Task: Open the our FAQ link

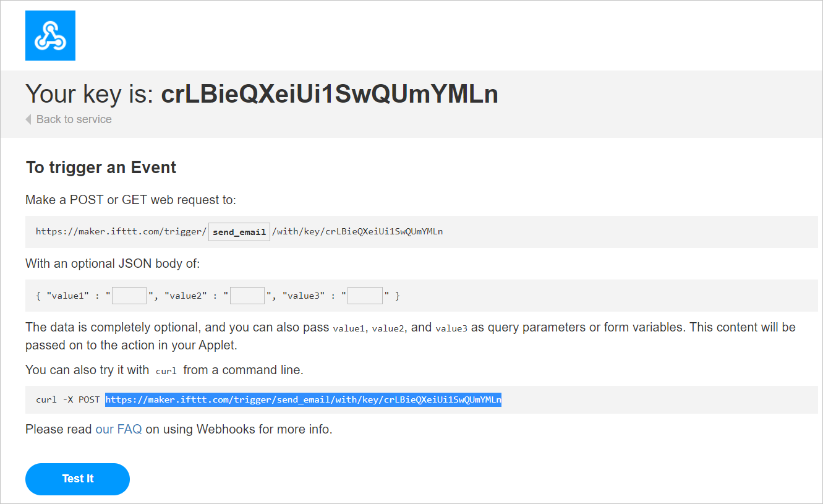Action: (x=119, y=429)
